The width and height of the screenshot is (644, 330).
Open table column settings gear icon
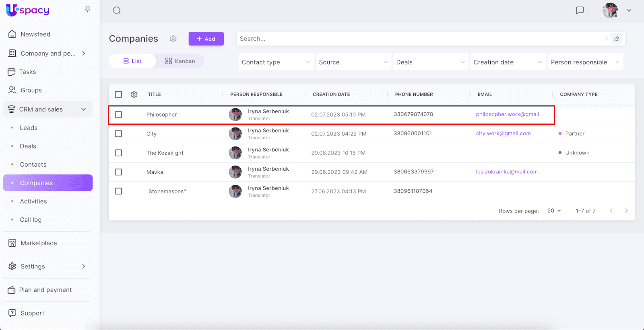pos(134,94)
